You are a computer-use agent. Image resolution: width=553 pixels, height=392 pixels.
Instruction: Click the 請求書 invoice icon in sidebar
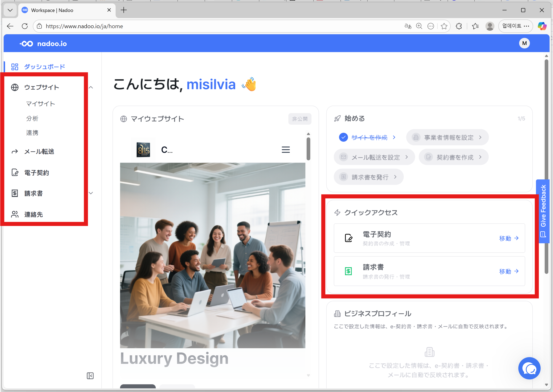15,193
